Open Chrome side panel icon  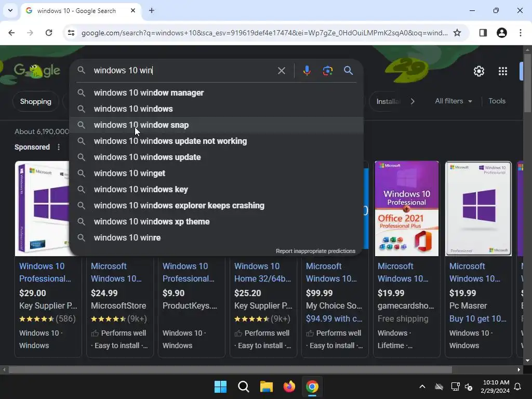click(483, 33)
